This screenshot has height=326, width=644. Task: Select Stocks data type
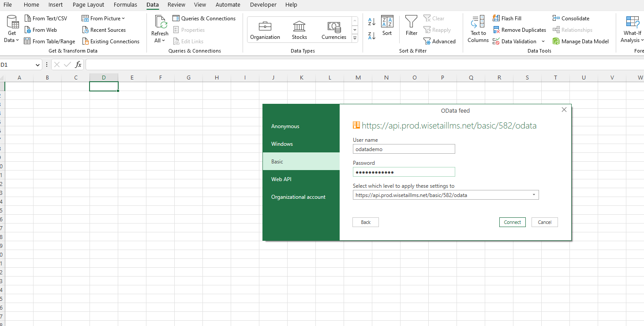click(x=299, y=30)
